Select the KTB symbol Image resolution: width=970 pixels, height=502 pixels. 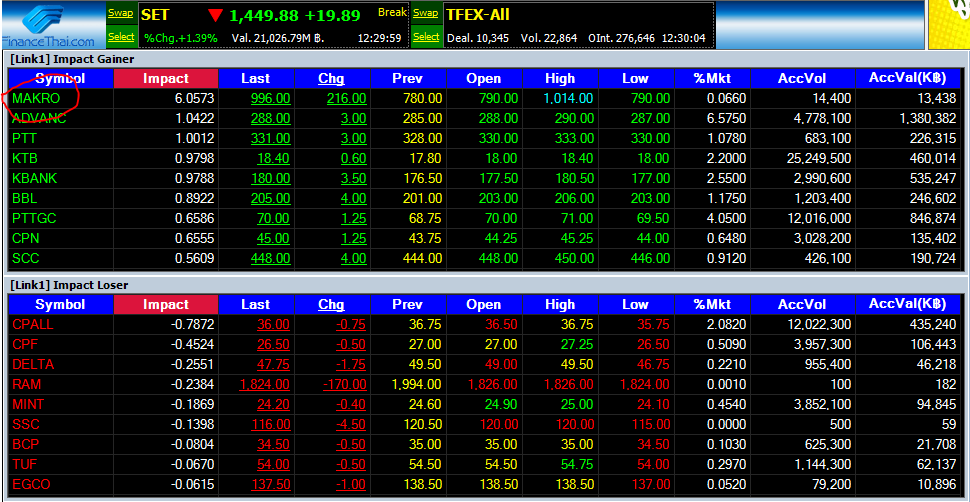tap(25, 158)
